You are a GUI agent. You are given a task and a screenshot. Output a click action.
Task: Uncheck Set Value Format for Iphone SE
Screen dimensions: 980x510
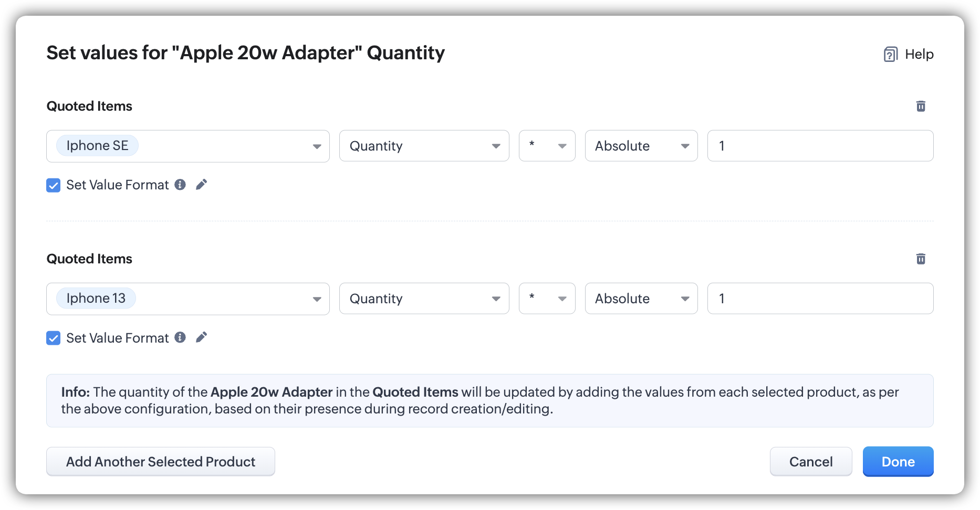tap(54, 185)
